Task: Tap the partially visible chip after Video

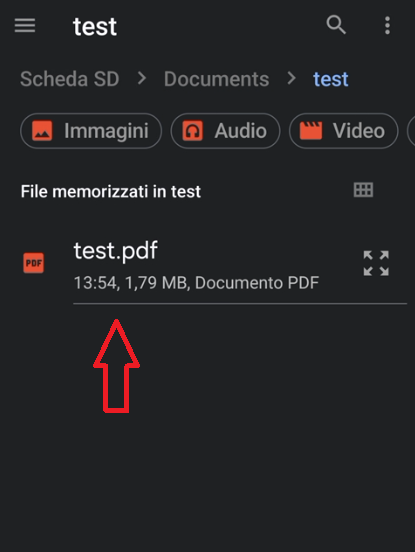Action: click(x=411, y=131)
